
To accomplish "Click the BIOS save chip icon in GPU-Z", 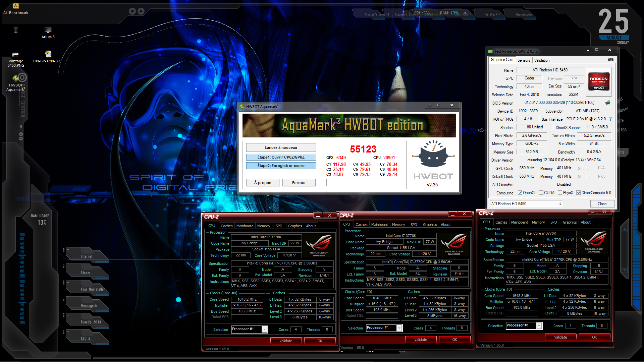I will click(607, 103).
